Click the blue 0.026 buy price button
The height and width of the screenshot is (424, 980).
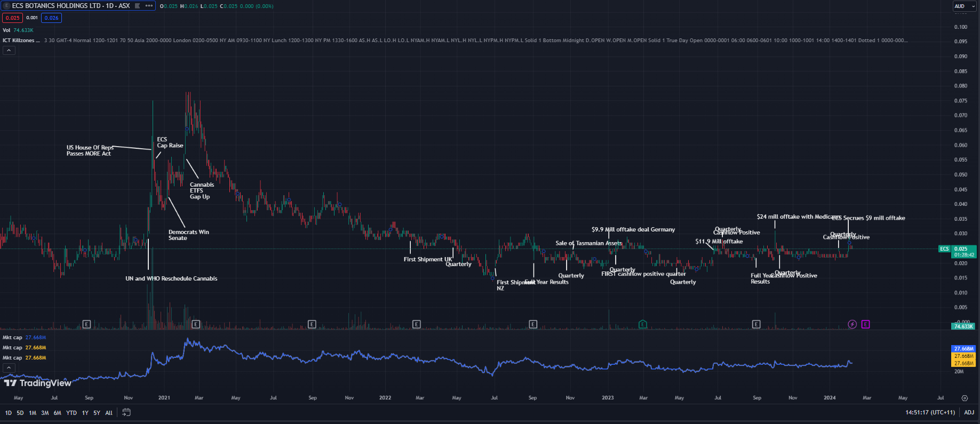pyautogui.click(x=52, y=18)
